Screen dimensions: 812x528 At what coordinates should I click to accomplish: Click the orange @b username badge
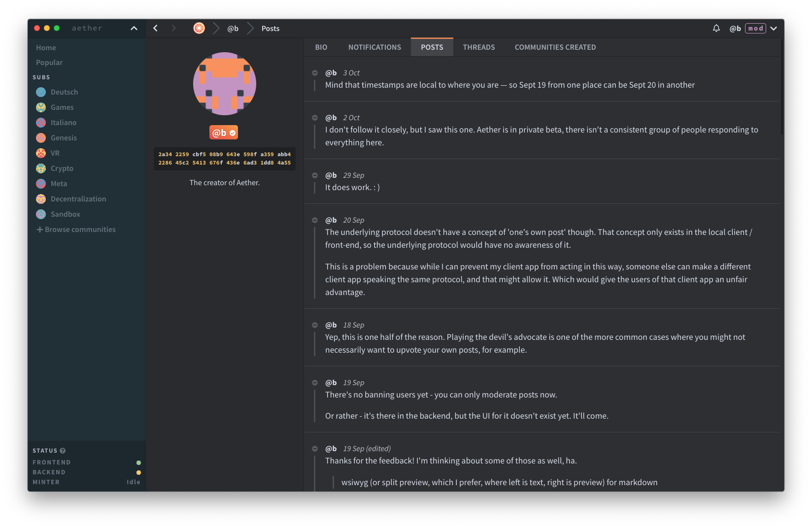pyautogui.click(x=224, y=133)
